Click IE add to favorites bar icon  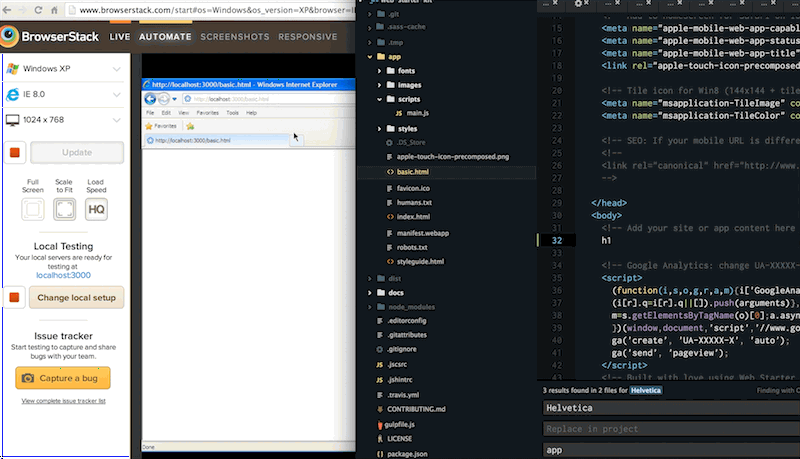point(190,126)
